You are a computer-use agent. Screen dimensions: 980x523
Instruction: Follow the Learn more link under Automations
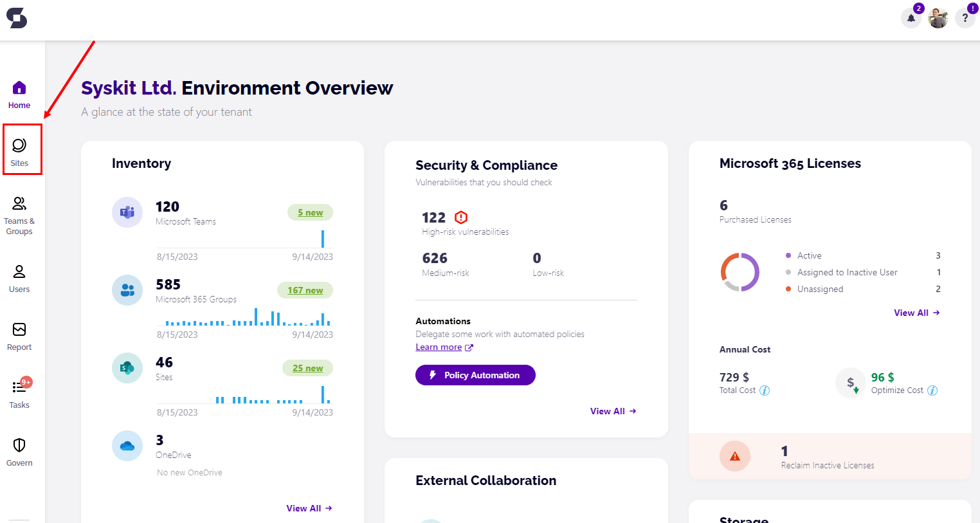[439, 347]
